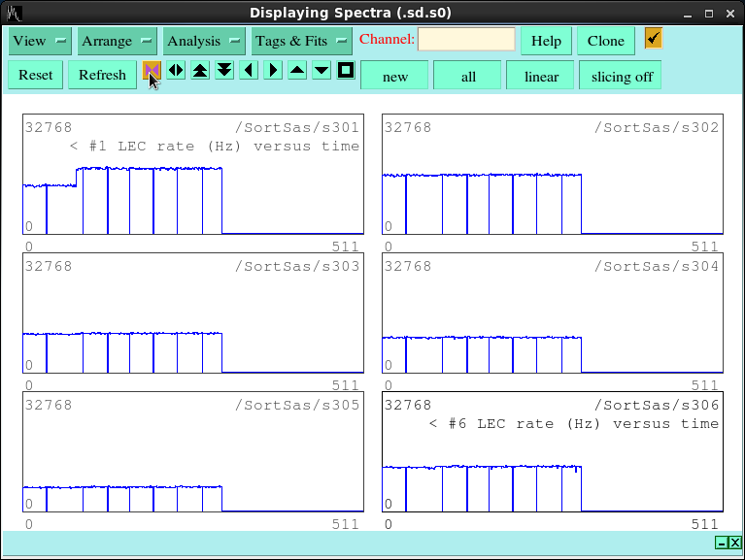Click the '#1 LEC rate (Hz) versus time' label
The height and width of the screenshot is (560, 745).
tap(224, 147)
